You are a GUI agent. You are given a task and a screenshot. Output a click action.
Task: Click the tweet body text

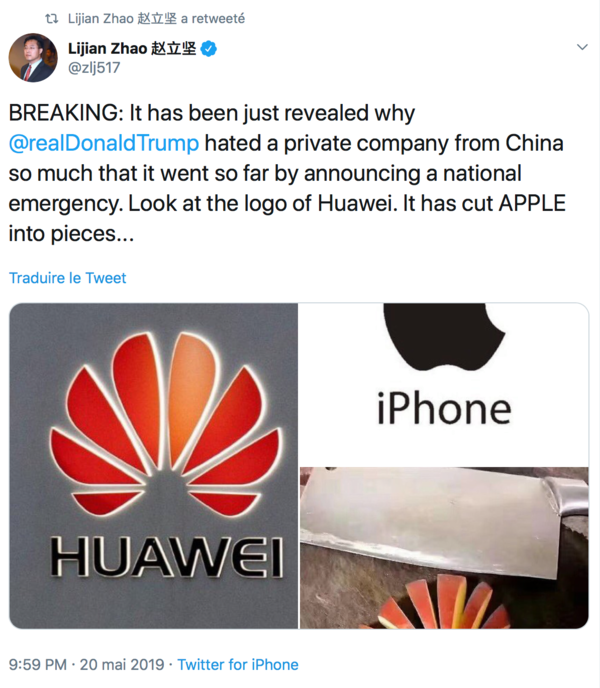tap(287, 173)
